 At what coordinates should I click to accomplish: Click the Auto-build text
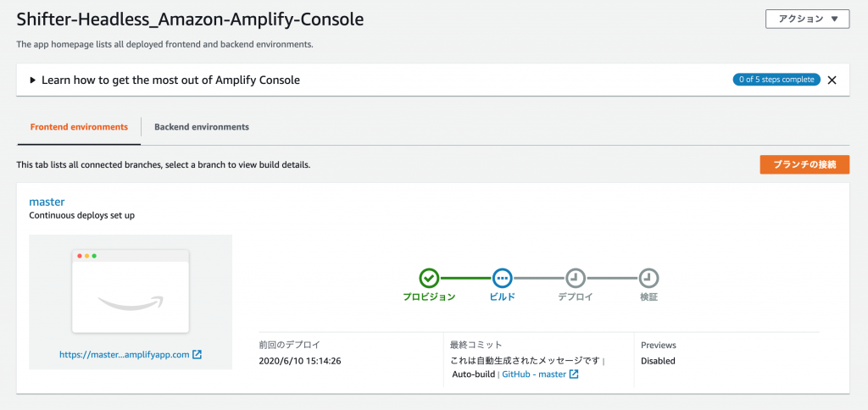click(473, 374)
